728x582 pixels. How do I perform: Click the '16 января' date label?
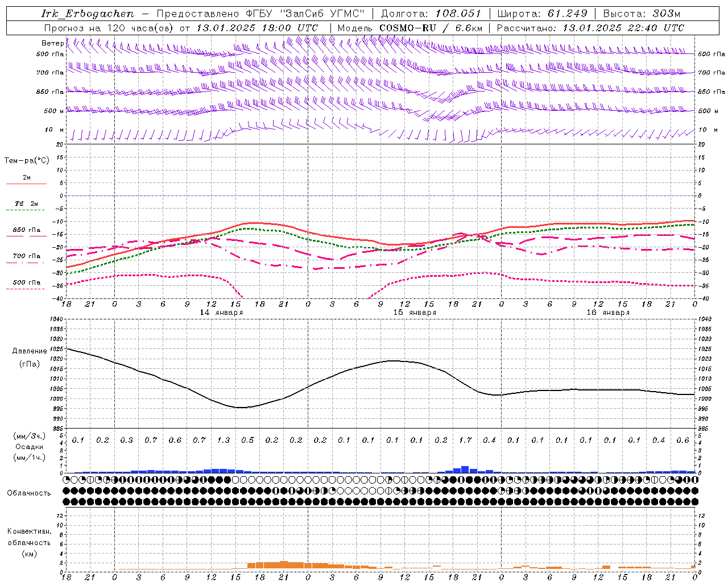click(608, 313)
